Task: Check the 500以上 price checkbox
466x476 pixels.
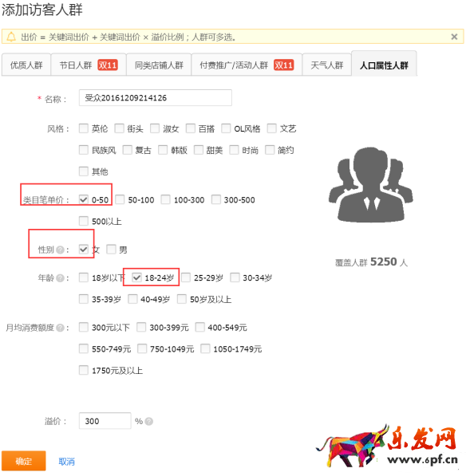Action: (x=84, y=221)
